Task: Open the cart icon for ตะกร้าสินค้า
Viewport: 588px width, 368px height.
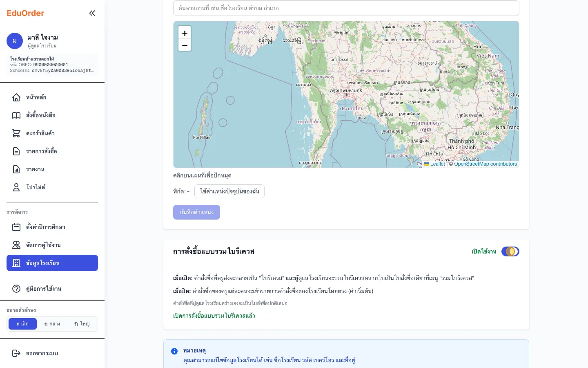Action: 16,133
